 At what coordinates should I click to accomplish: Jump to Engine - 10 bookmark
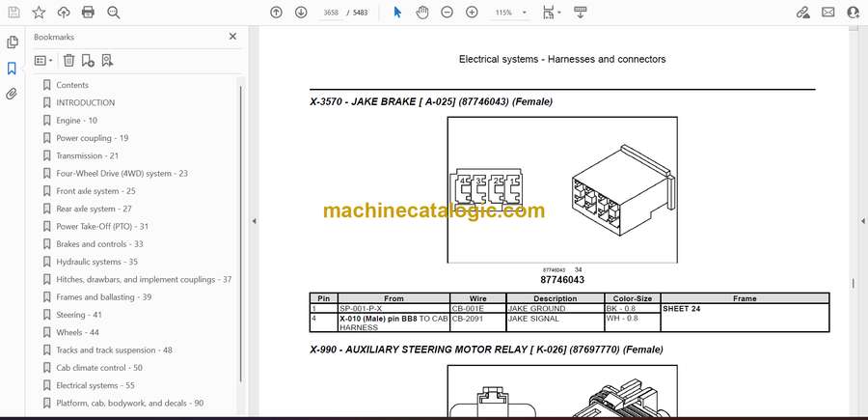click(x=76, y=121)
